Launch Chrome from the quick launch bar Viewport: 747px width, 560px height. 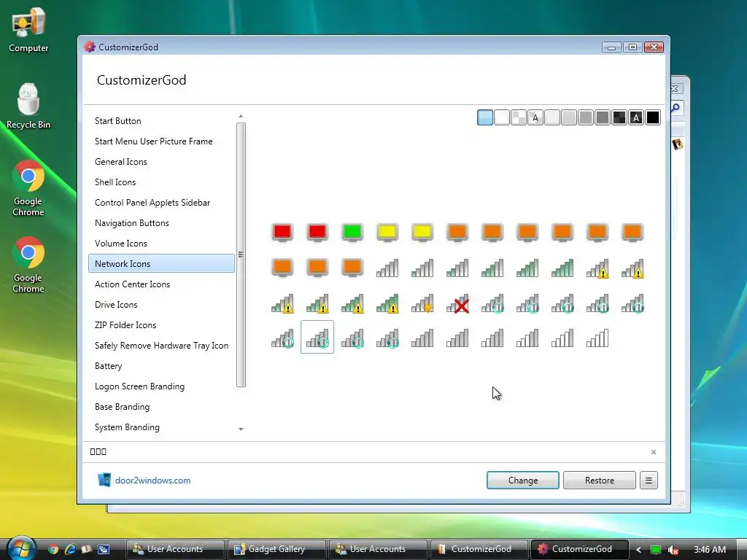[x=53, y=550]
